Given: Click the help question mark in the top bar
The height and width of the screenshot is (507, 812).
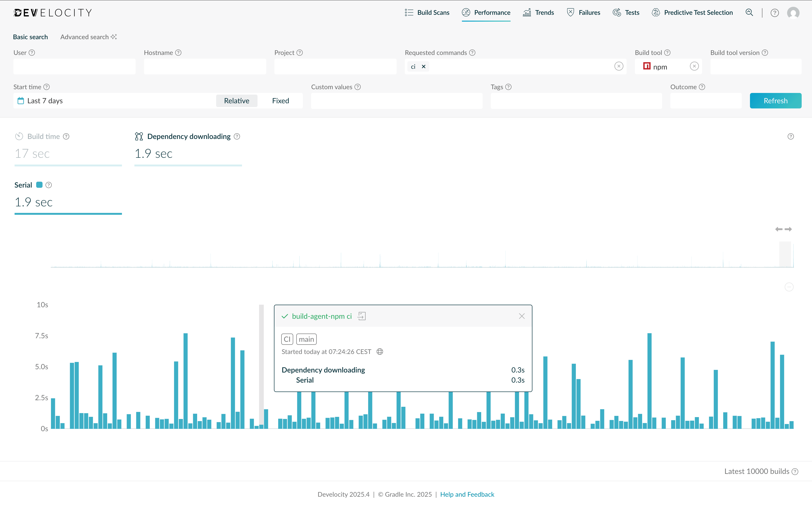Looking at the screenshot, I should click(x=774, y=12).
